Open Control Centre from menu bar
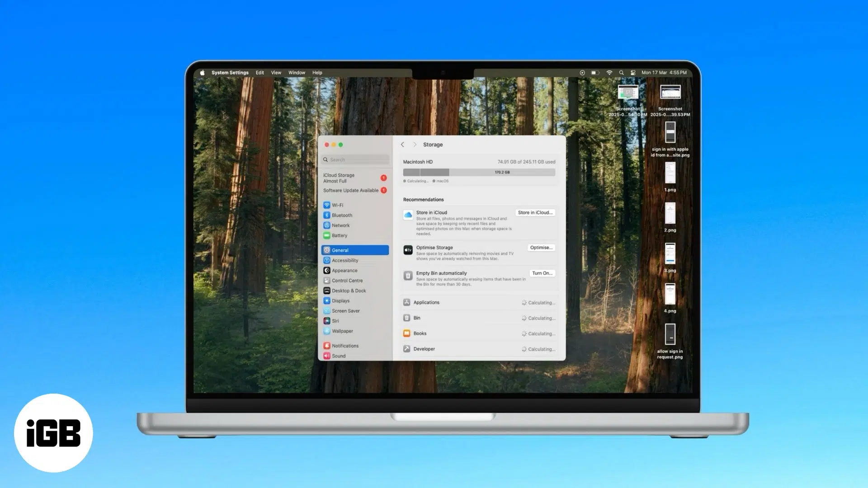868x488 pixels. (x=633, y=73)
